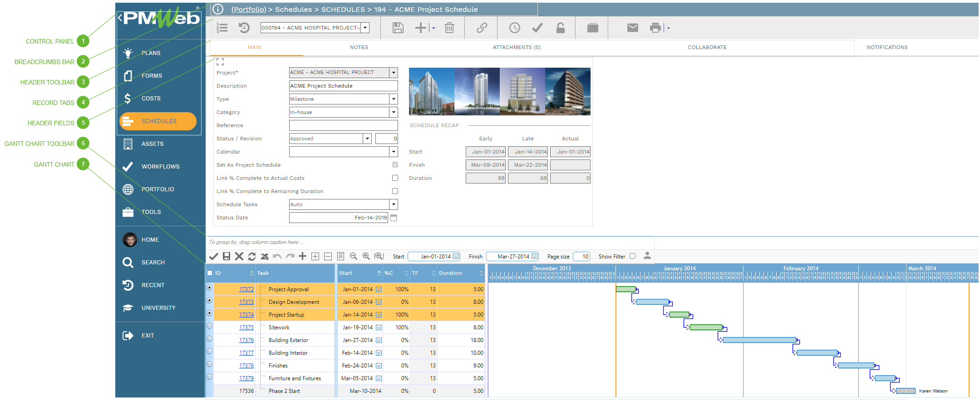Click the Portfolio breadcrumb link
This screenshot has width=980, height=402.
249,10
